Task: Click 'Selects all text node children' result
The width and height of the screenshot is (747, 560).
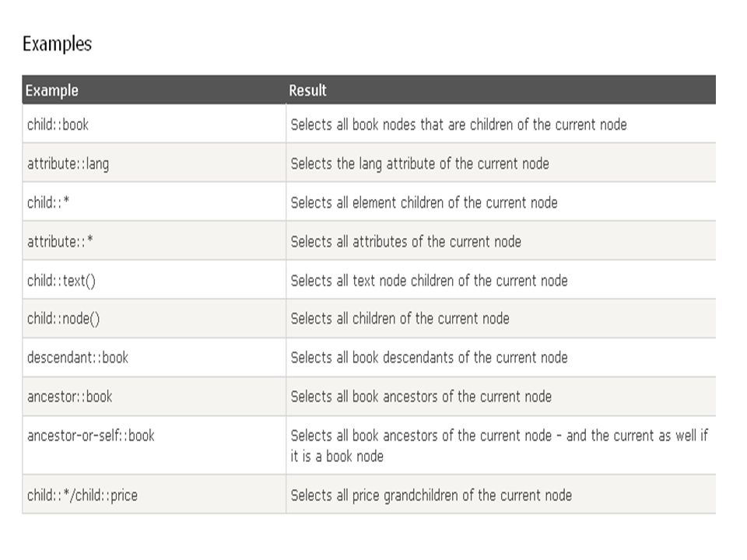Action: click(x=429, y=281)
